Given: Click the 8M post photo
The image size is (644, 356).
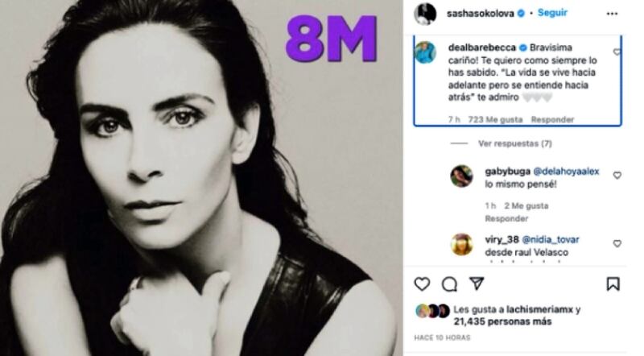Looking at the screenshot, I should click(201, 178).
